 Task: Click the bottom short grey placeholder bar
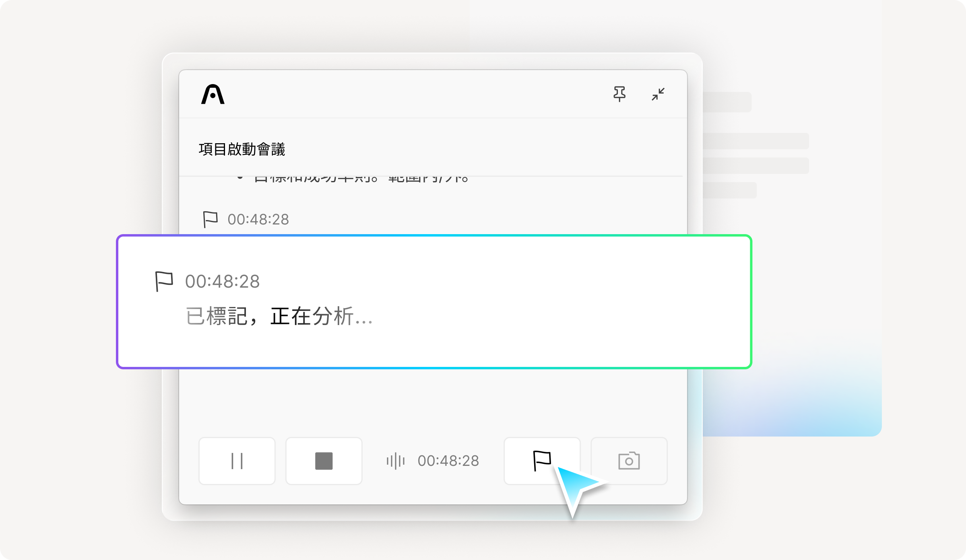[x=729, y=190]
